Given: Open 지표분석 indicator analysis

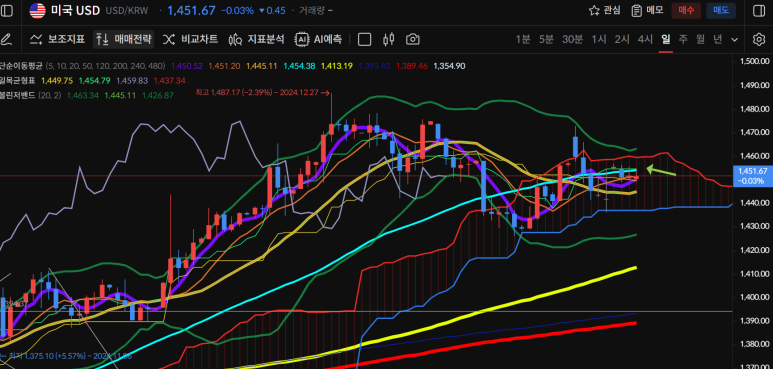Looking at the screenshot, I should pos(256,39).
